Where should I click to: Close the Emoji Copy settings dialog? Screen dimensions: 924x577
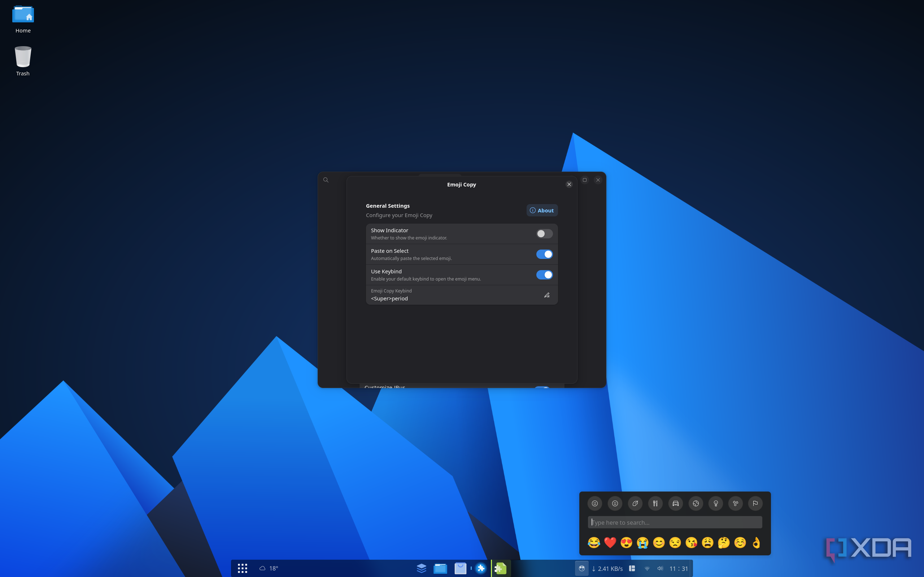569,184
